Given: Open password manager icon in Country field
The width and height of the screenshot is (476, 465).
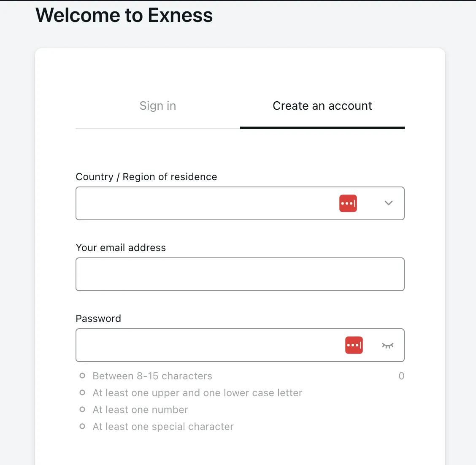Looking at the screenshot, I should (348, 203).
